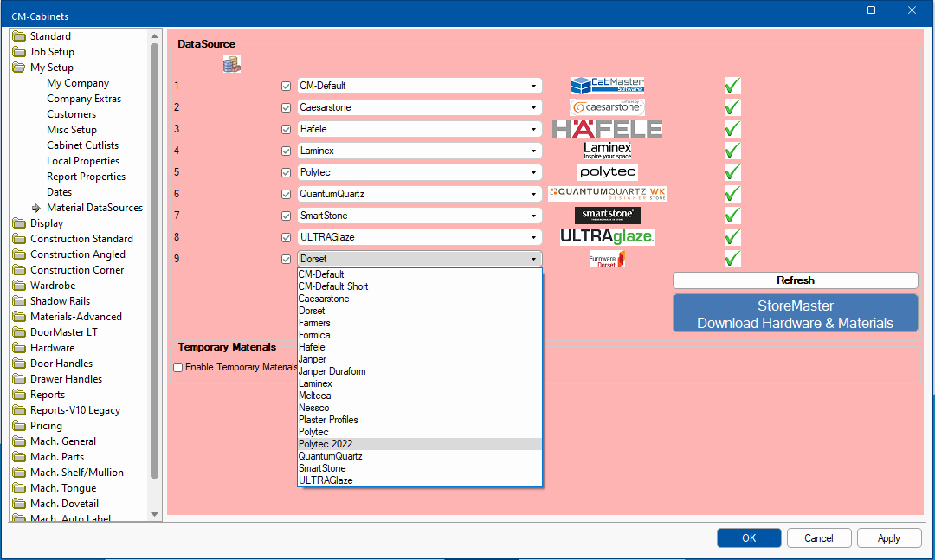Uncheck the CM-Default datasource checkbox
The height and width of the screenshot is (560, 935).
click(287, 86)
